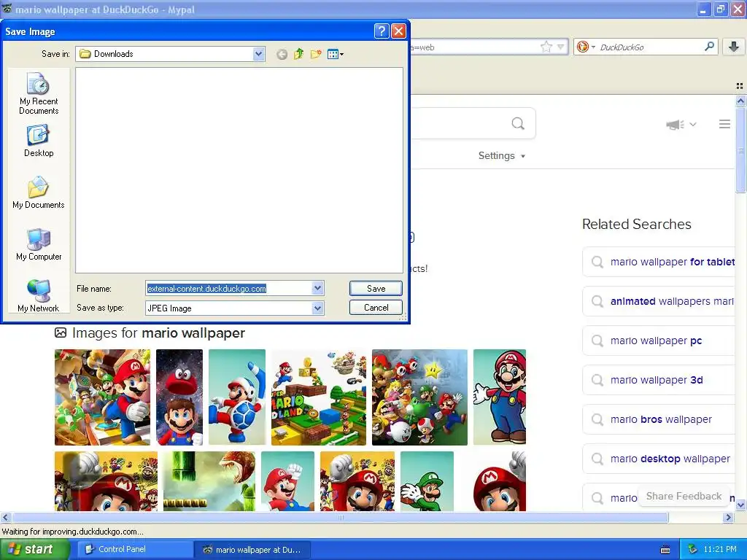Viewport: 747px width, 560px height.
Task: Click the system tray icon near clock
Action: [x=692, y=549]
